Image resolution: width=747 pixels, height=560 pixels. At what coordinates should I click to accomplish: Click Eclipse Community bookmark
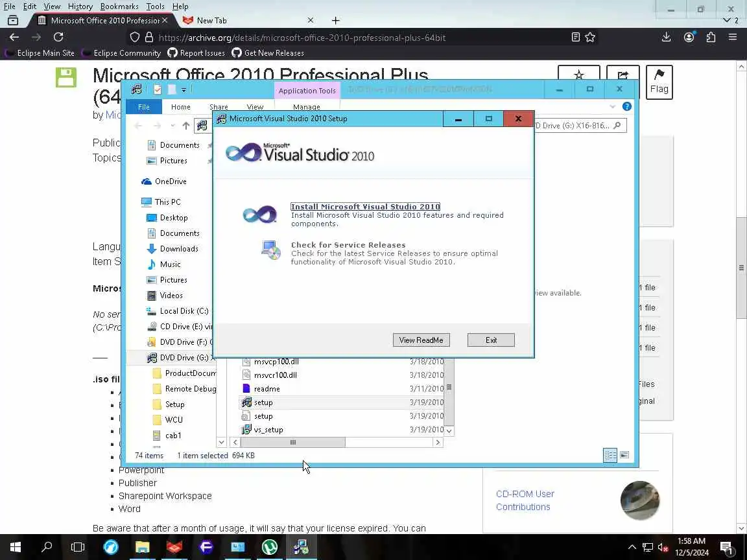coord(121,53)
